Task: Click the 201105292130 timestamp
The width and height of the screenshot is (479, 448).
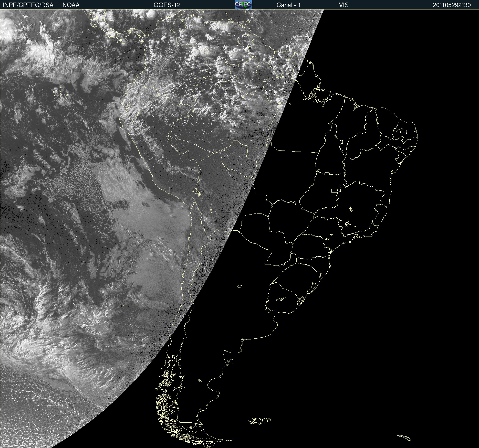Action: [452, 5]
